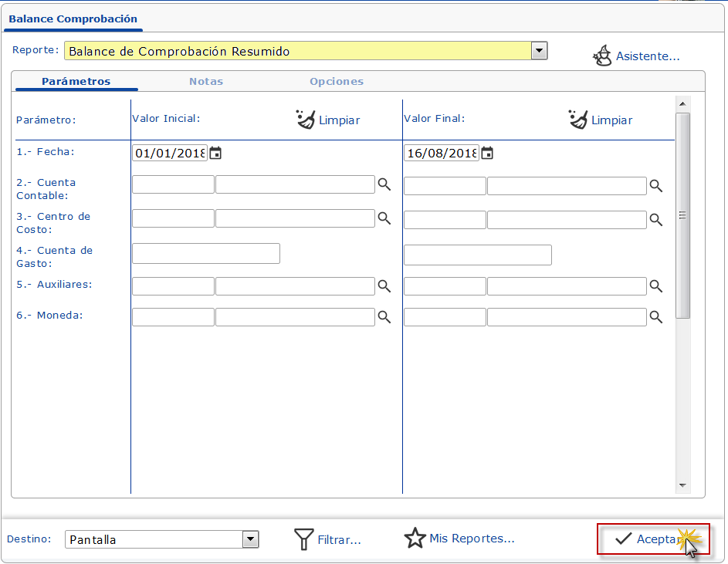728x564 pixels.
Task: Expand the Destino Pantalla dropdown
Action: (x=250, y=539)
